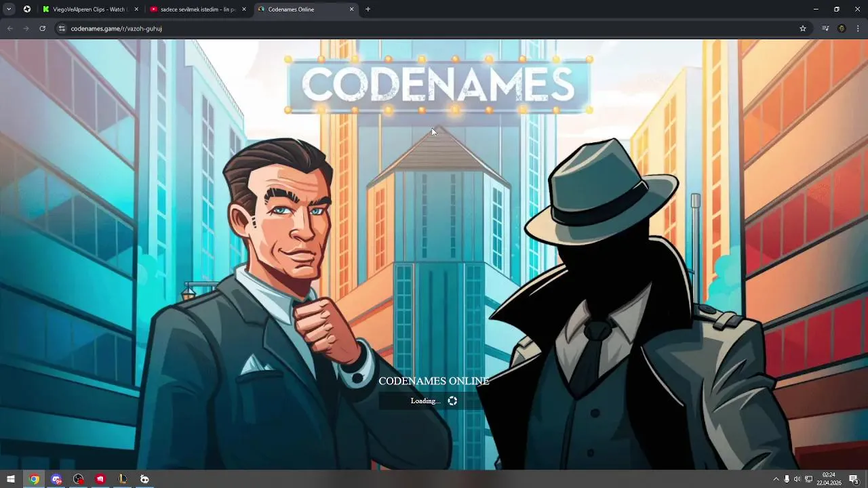The image size is (868, 488).
Task: Click the Loading... status text
Action: coord(425,401)
